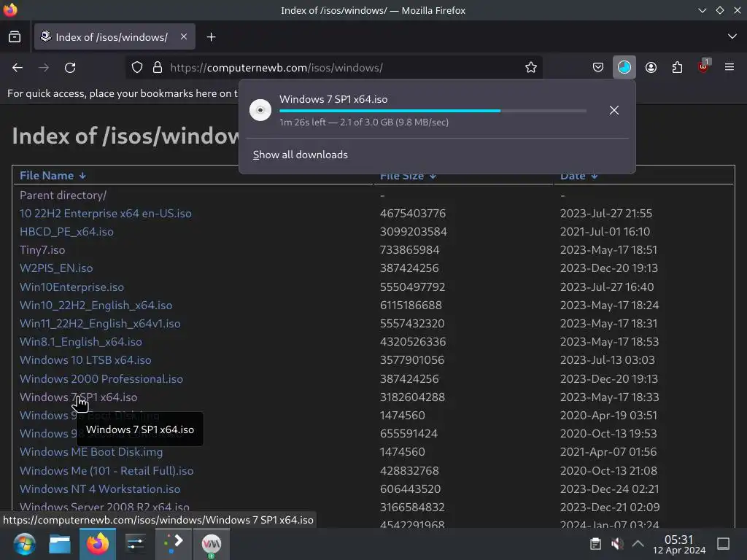Click Win8.1_English_x64.iso link
The height and width of the screenshot is (560, 747).
click(80, 342)
